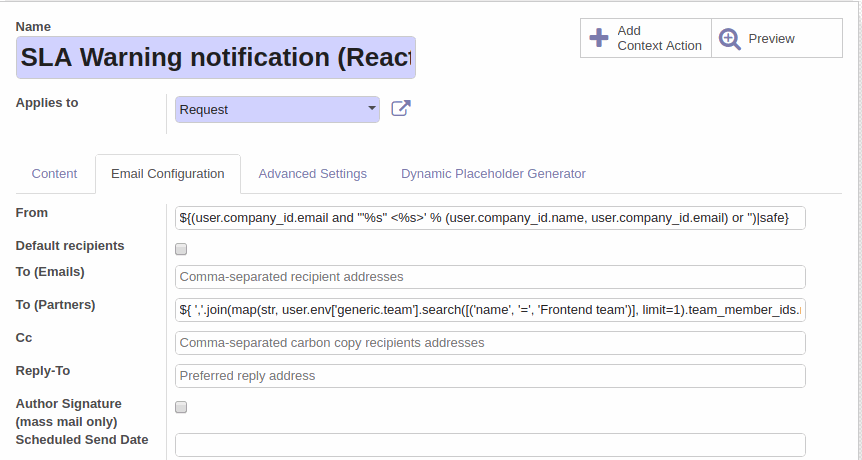Click the Reply-To preferred address field
This screenshot has height=460, width=862.
tap(490, 376)
